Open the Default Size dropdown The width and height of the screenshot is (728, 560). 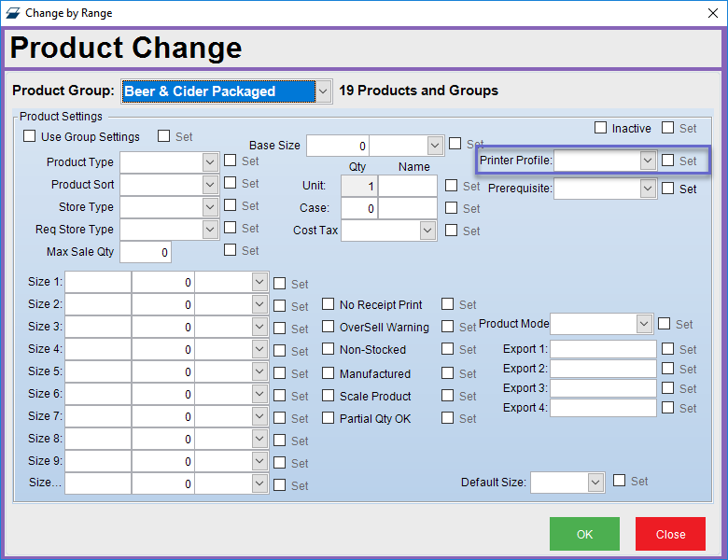click(x=595, y=483)
